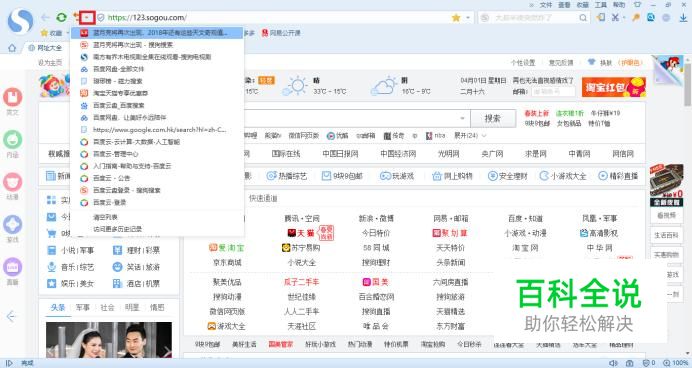Click the skin shirt icon in title bar
The height and width of the screenshot is (368, 692).
pos(637,5)
